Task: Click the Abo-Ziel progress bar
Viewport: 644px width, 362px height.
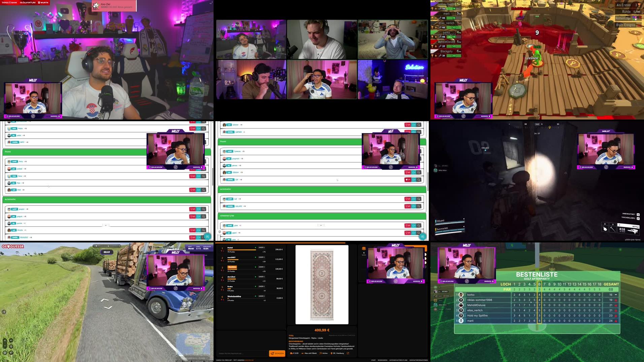Action: click(115, 6)
